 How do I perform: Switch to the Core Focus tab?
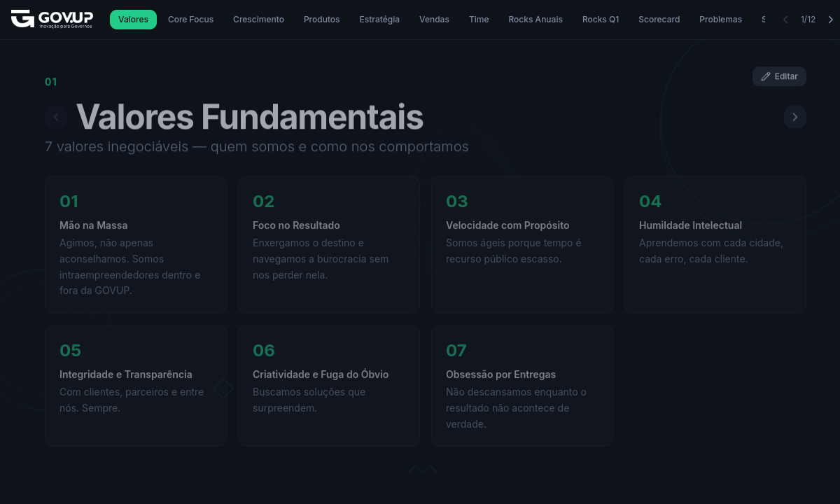(190, 20)
